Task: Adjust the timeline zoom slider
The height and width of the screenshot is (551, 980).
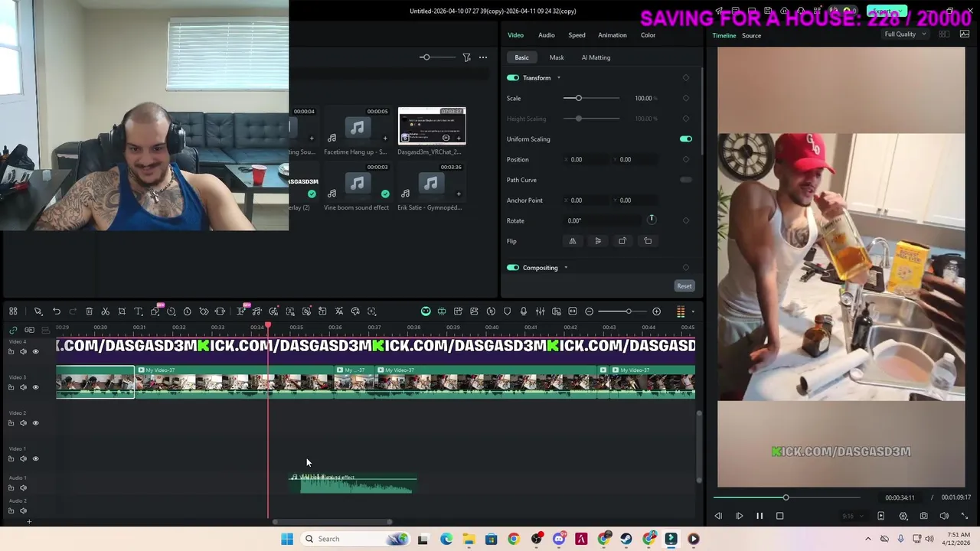Action: pos(629,311)
